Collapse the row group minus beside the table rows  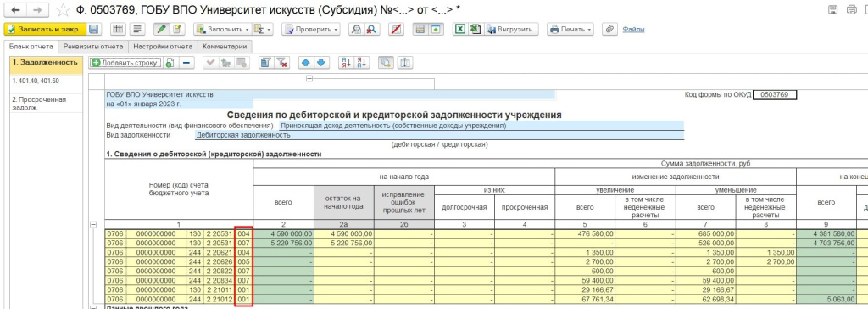[x=93, y=225]
